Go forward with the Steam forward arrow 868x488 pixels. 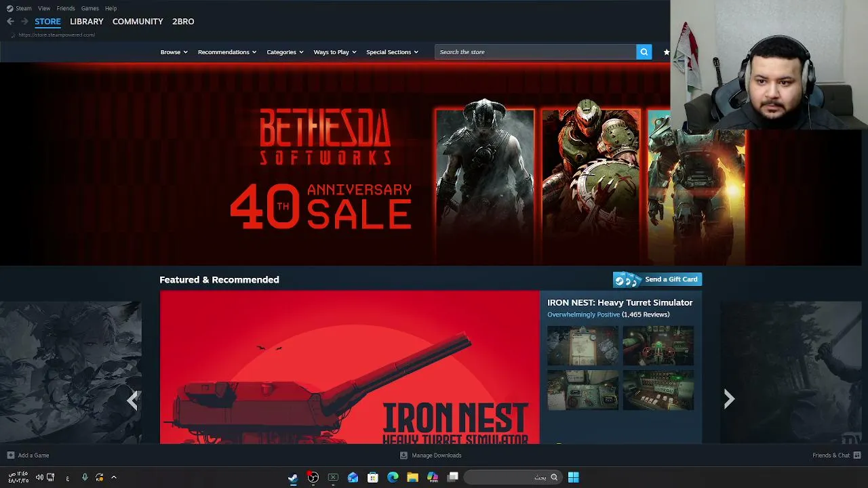tap(24, 22)
